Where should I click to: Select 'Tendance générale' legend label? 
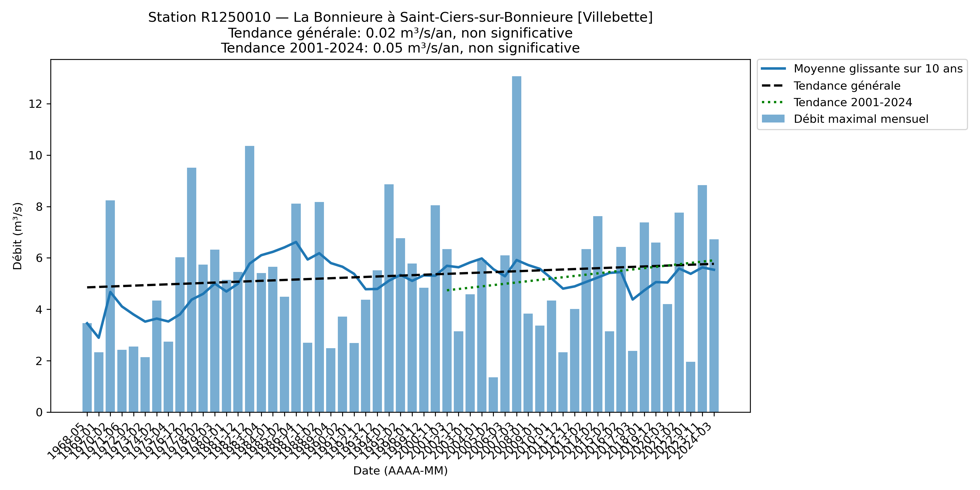[847, 85]
